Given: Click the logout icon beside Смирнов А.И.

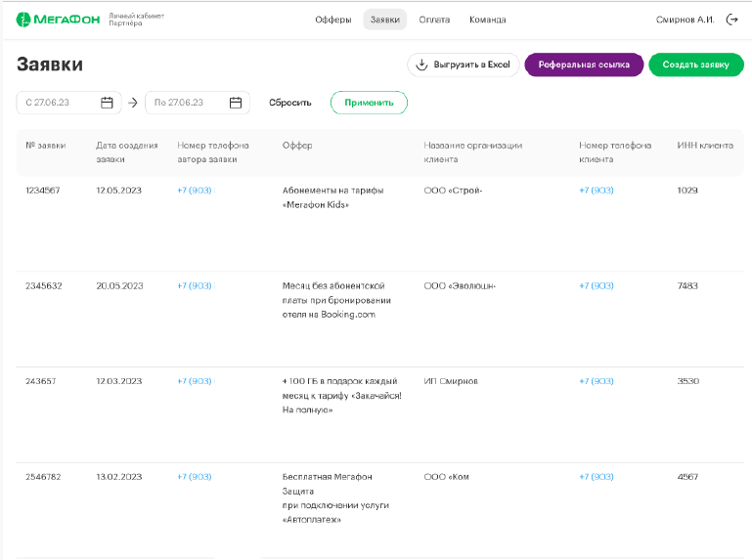Looking at the screenshot, I should coord(732,20).
